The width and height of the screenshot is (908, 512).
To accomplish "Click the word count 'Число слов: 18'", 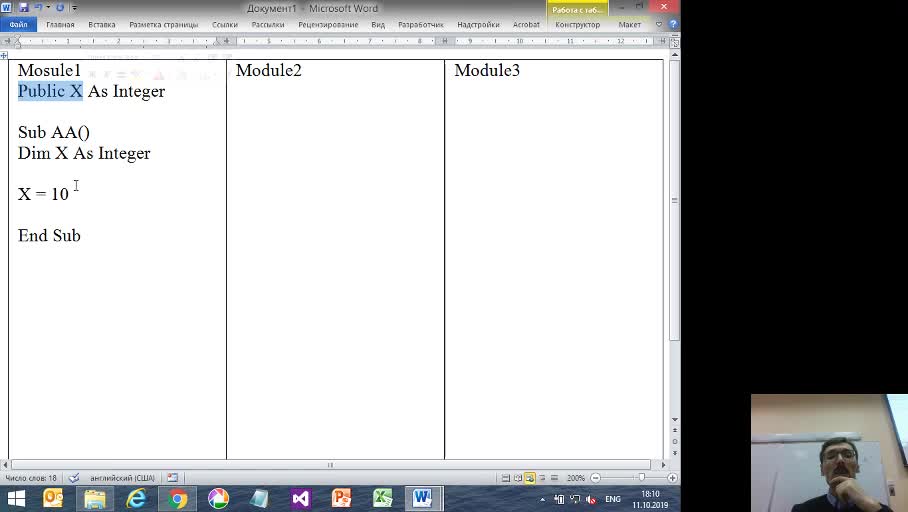I will (x=31, y=478).
